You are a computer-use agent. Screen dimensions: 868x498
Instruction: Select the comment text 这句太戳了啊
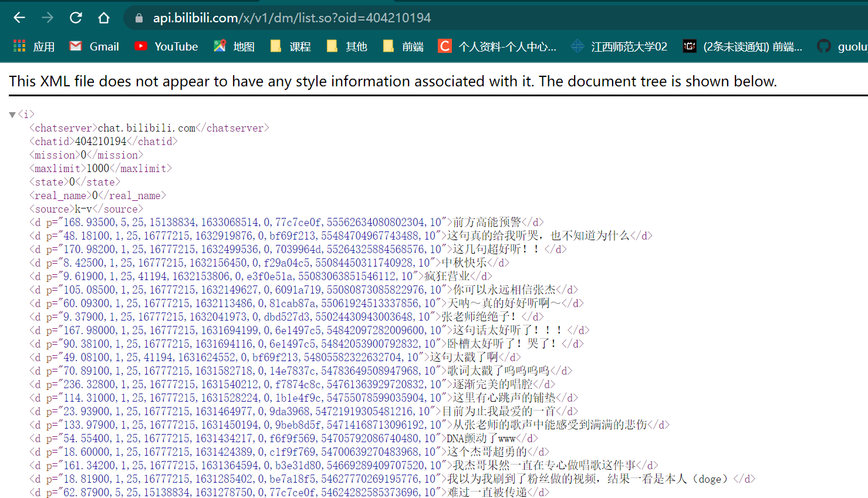tap(464, 358)
